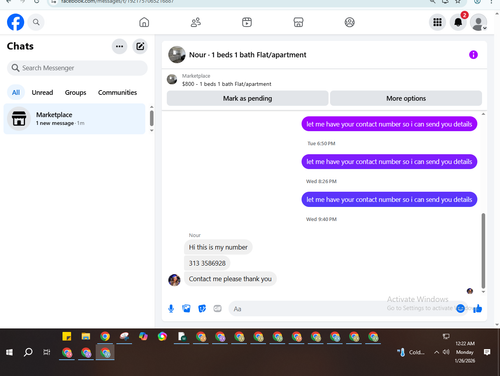Open the volume speaker tray icon
The height and width of the screenshot is (376, 500).
pyautogui.click(x=446, y=352)
